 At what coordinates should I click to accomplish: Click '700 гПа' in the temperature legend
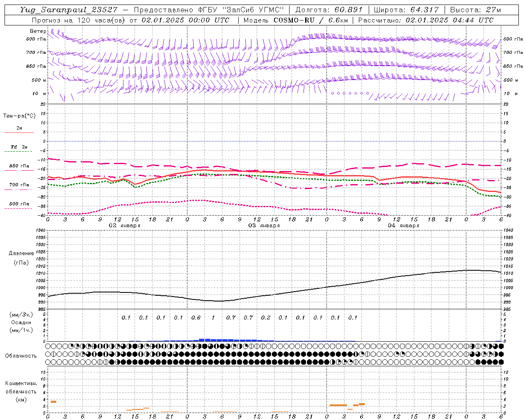19,185
